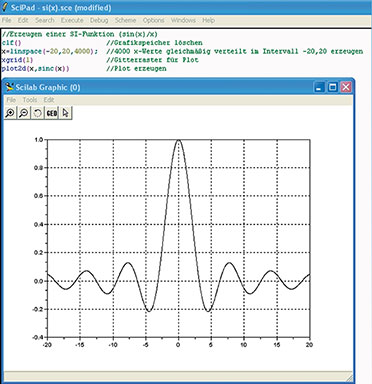The height and width of the screenshot is (384, 372).
Task: Open the Scheme menu
Action: click(125, 20)
